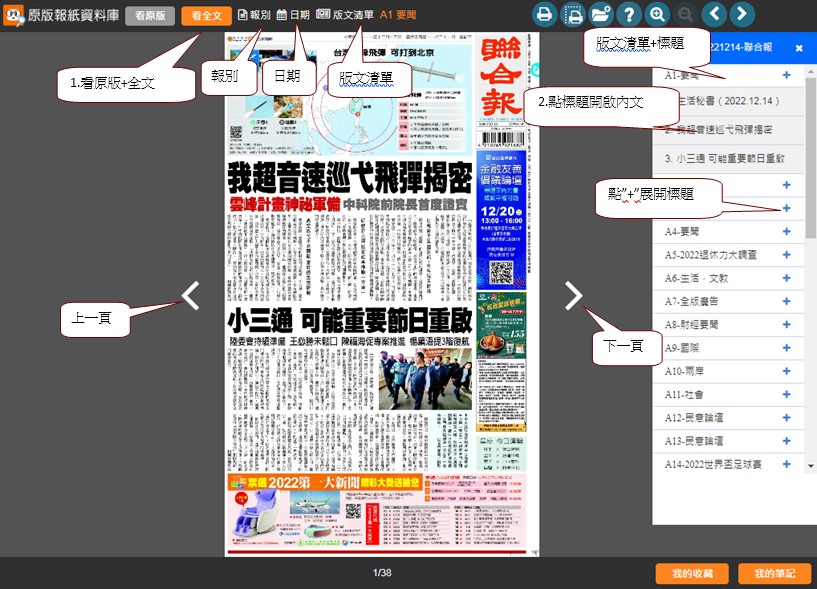Expand section using the plus beside A5-2022退休力大調查

pyautogui.click(x=786, y=255)
